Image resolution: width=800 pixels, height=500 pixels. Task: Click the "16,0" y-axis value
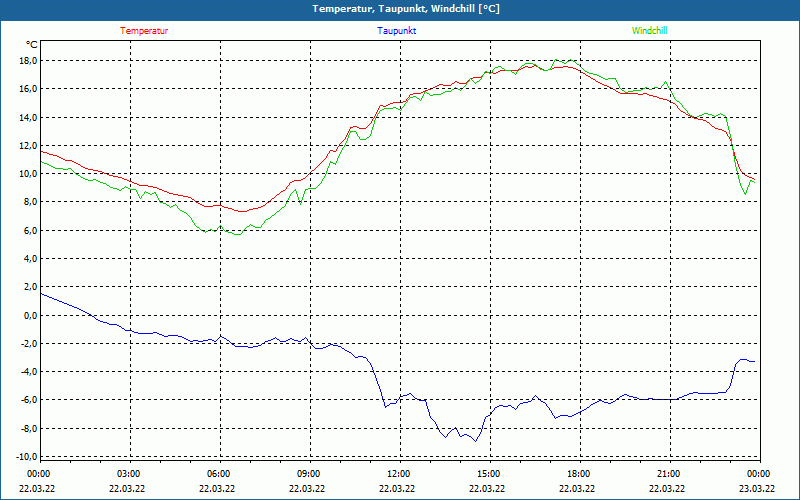[x=29, y=89]
